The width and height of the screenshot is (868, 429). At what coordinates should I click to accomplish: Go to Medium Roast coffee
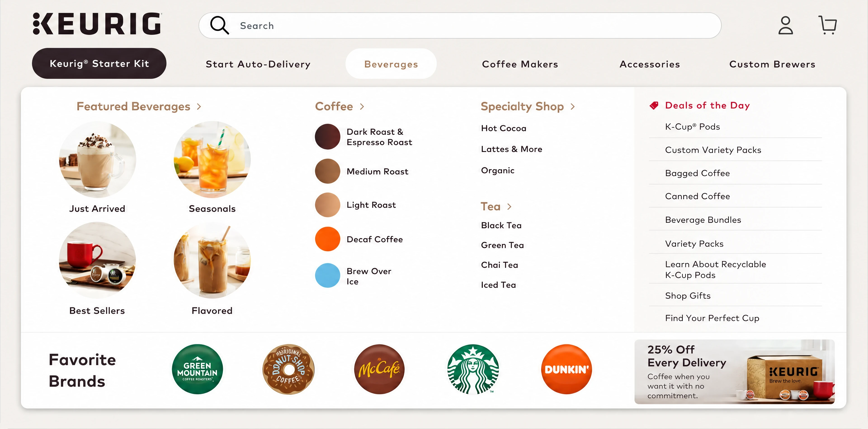(x=377, y=171)
